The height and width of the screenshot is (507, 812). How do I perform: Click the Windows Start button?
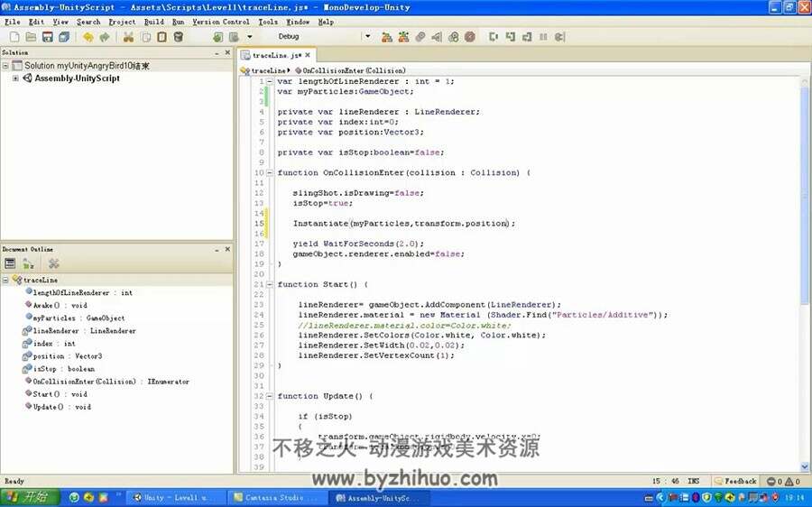pyautogui.click(x=30, y=498)
